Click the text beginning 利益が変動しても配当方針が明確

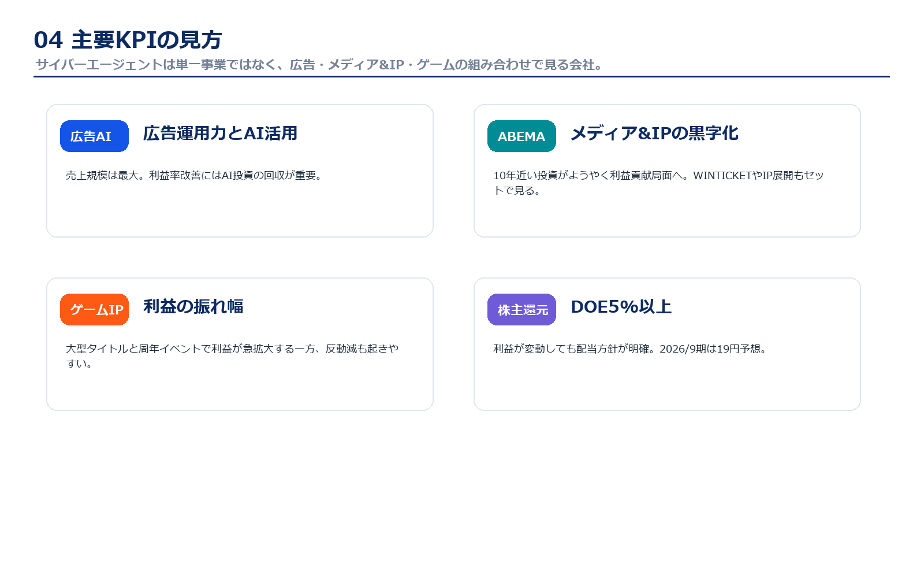click(x=629, y=349)
